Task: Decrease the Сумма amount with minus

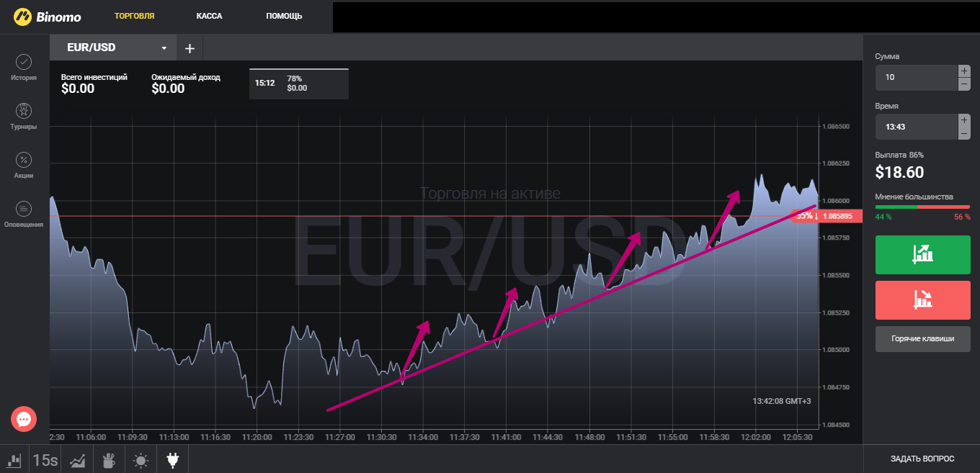Action: point(964,84)
